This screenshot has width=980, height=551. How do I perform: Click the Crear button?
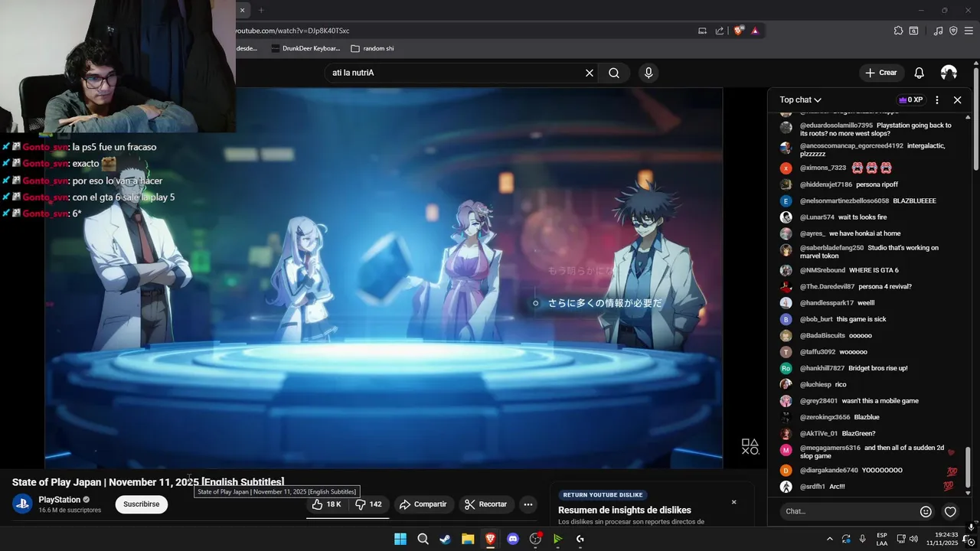(x=881, y=73)
